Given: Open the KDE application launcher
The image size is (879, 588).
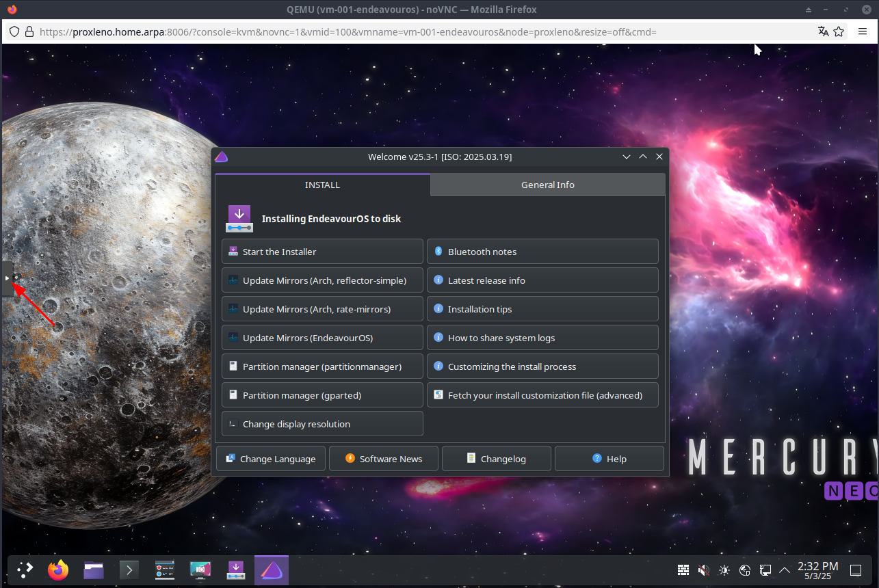Looking at the screenshot, I should point(25,570).
